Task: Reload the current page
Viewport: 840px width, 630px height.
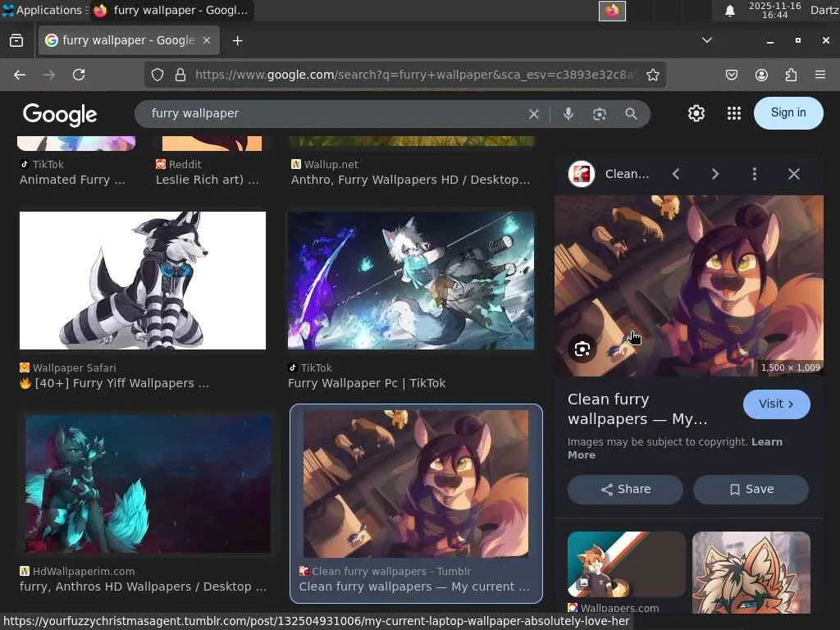Action: [x=79, y=75]
